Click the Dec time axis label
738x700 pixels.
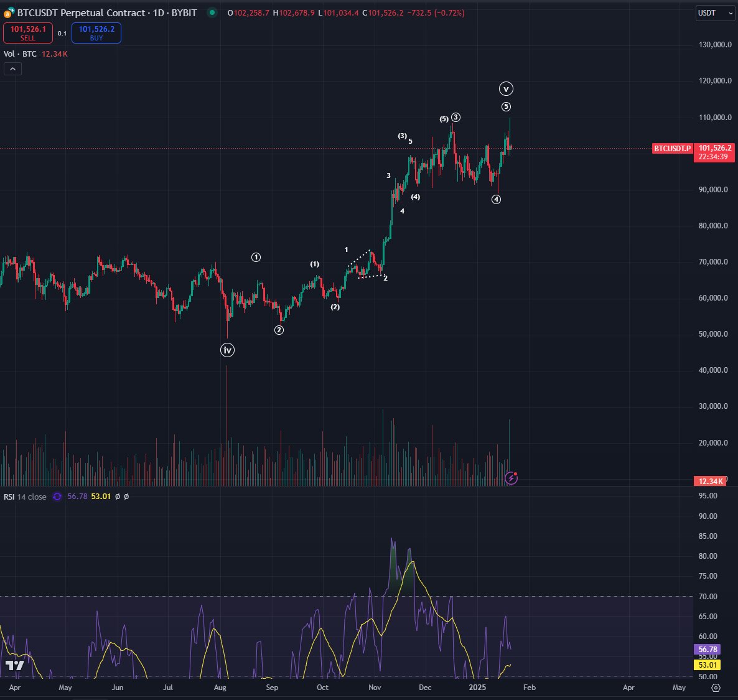[x=425, y=688]
